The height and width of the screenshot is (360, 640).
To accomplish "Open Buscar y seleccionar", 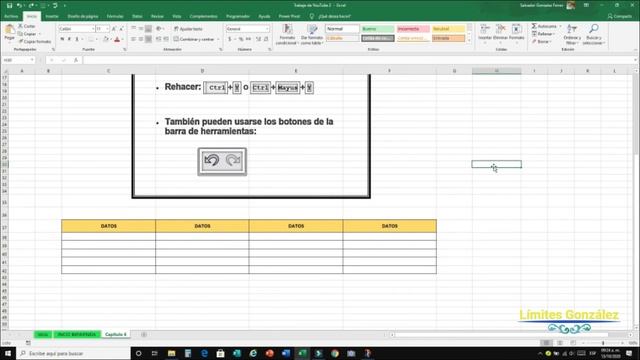I will [593, 34].
